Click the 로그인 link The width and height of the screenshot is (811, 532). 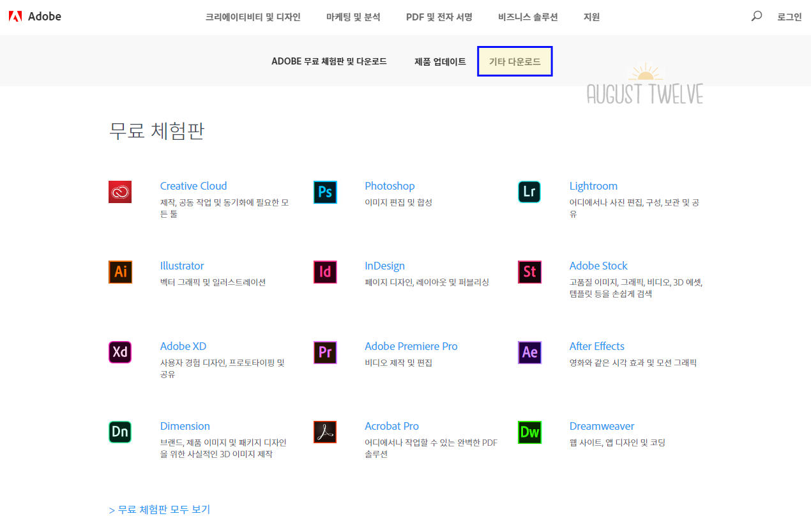[789, 17]
